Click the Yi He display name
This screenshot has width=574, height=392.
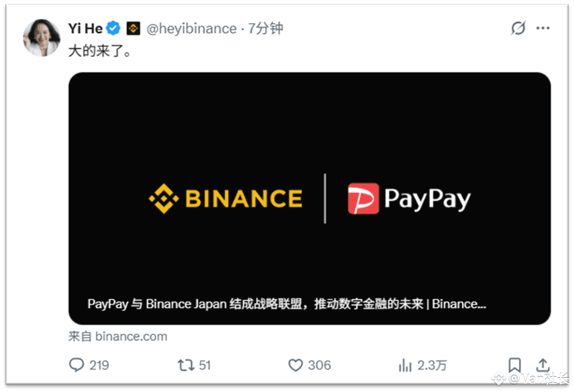pyautogui.click(x=85, y=28)
